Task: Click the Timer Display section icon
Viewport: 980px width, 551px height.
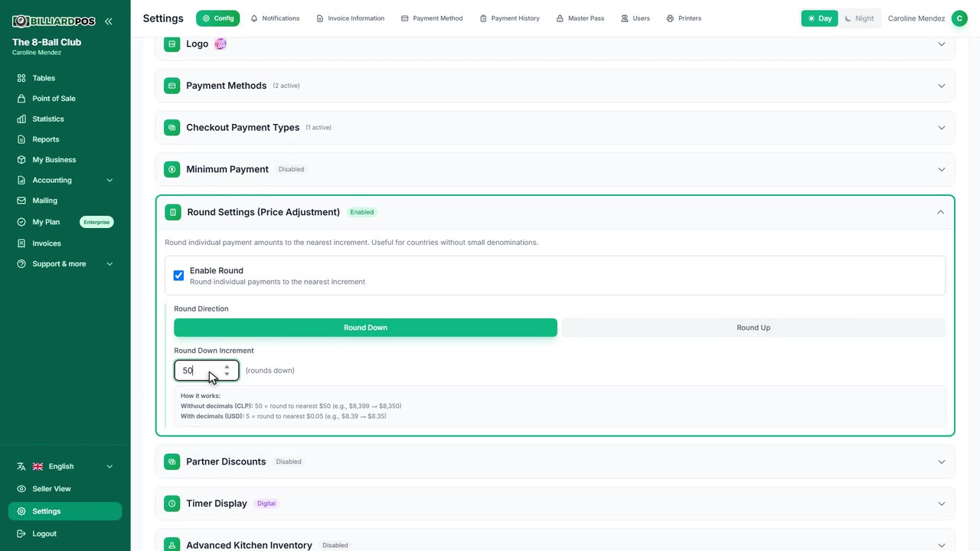Action: click(172, 504)
